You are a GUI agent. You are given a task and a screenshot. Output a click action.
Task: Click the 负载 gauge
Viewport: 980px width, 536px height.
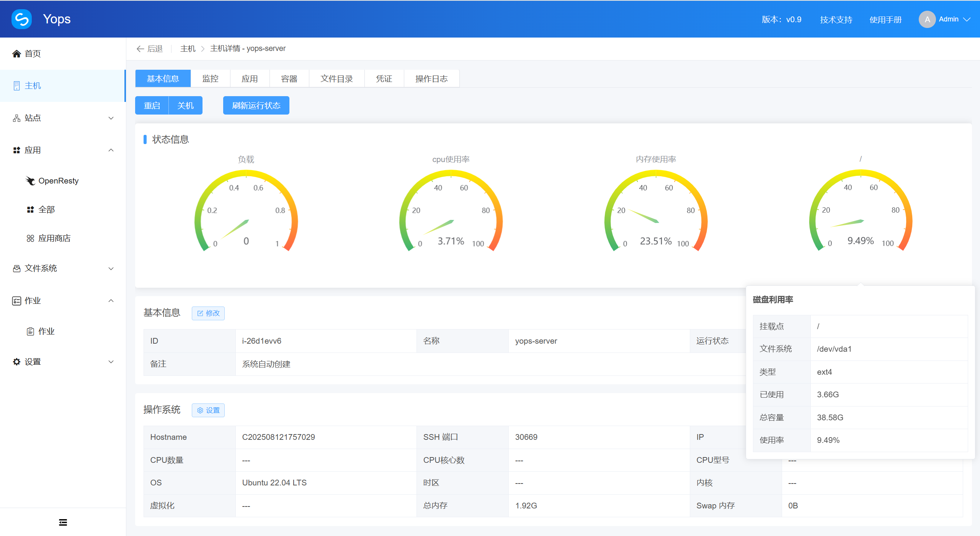tap(246, 211)
